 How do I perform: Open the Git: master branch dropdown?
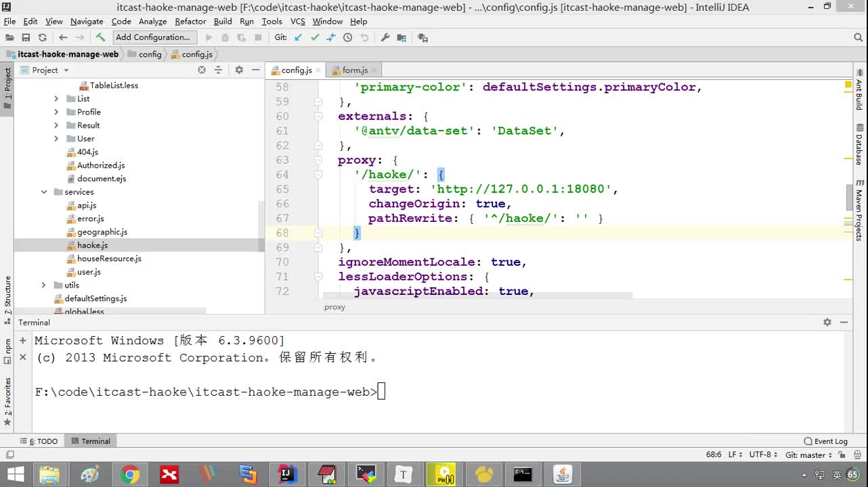click(809, 455)
